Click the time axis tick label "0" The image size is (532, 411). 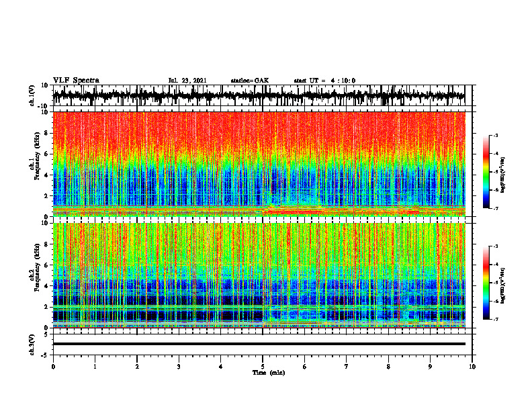53,366
